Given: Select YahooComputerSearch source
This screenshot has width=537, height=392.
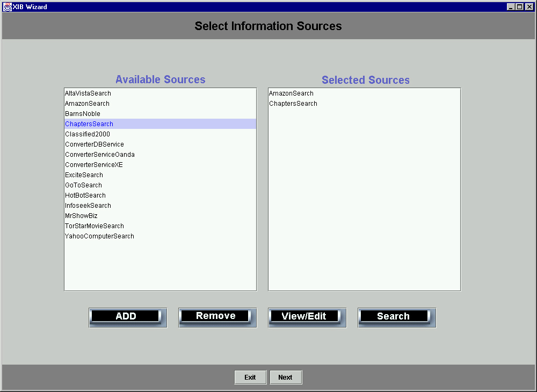Looking at the screenshot, I should pos(160,236).
